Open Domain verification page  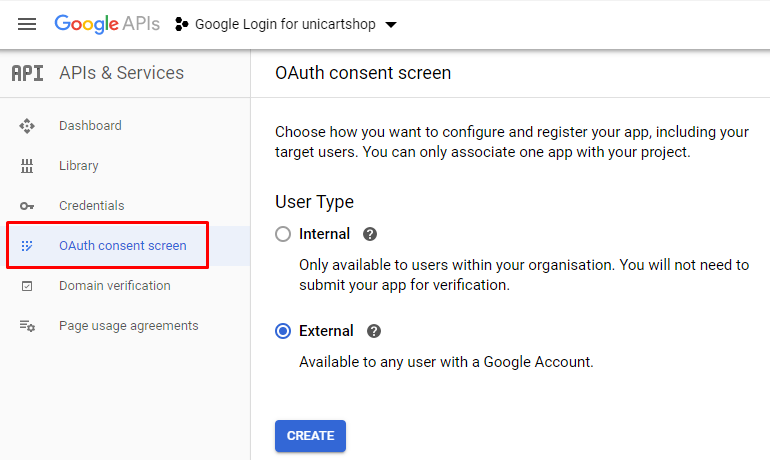(115, 286)
